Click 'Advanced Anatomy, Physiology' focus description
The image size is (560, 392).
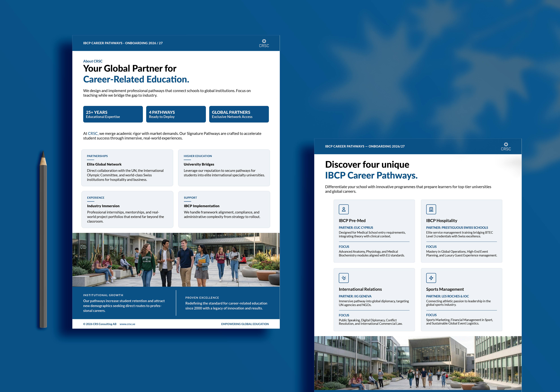pyautogui.click(x=372, y=253)
